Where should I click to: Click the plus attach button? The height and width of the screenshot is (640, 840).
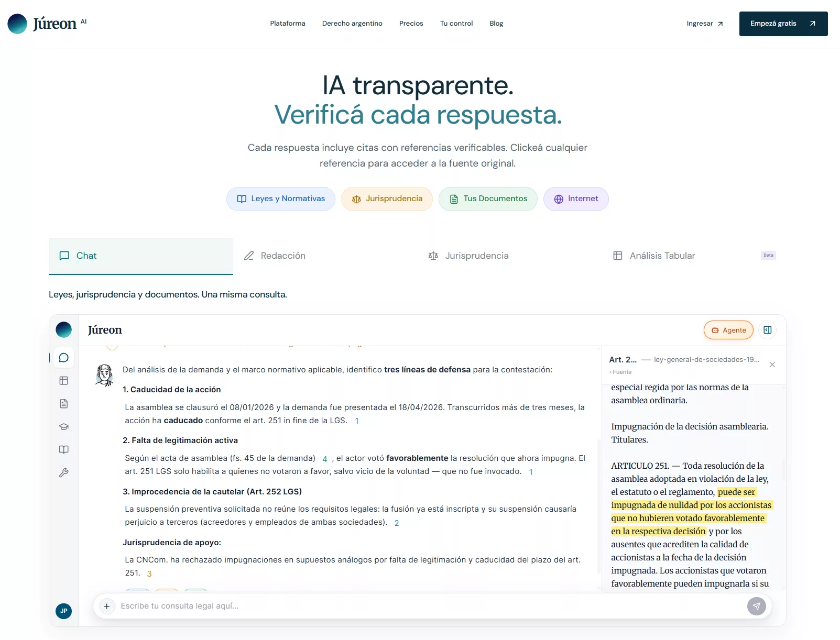pos(106,606)
